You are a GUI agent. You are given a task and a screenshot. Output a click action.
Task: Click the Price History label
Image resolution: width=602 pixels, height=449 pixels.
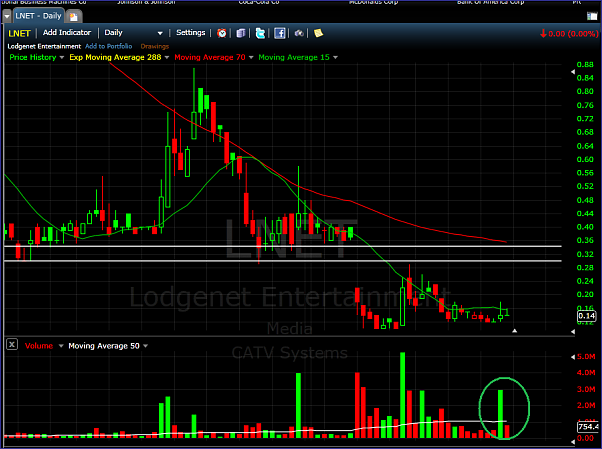[x=33, y=57]
